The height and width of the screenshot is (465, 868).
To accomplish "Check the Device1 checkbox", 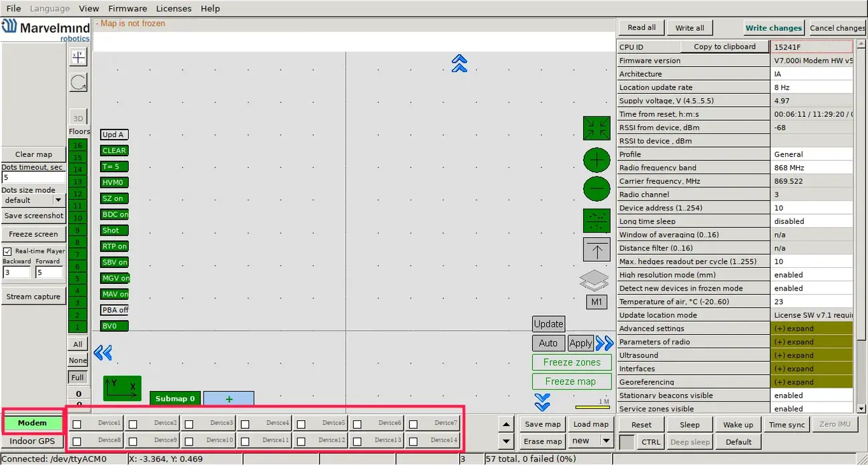I will tap(77, 424).
